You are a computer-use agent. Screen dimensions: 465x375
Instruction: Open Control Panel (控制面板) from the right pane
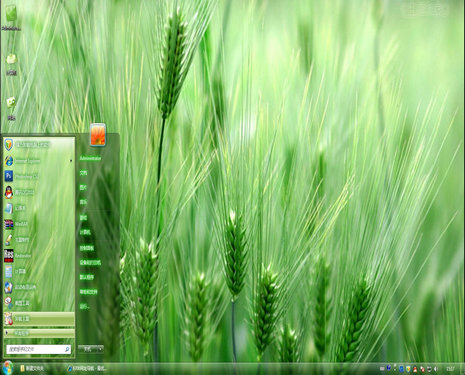87,248
